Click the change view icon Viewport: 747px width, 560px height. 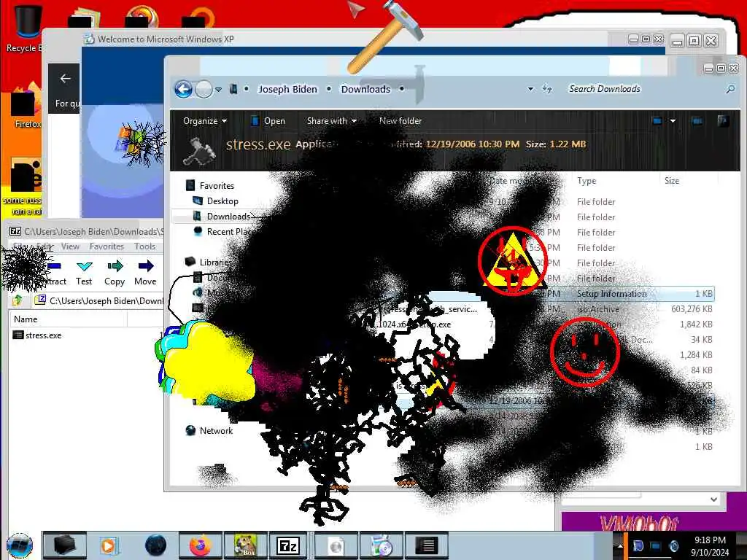click(657, 121)
